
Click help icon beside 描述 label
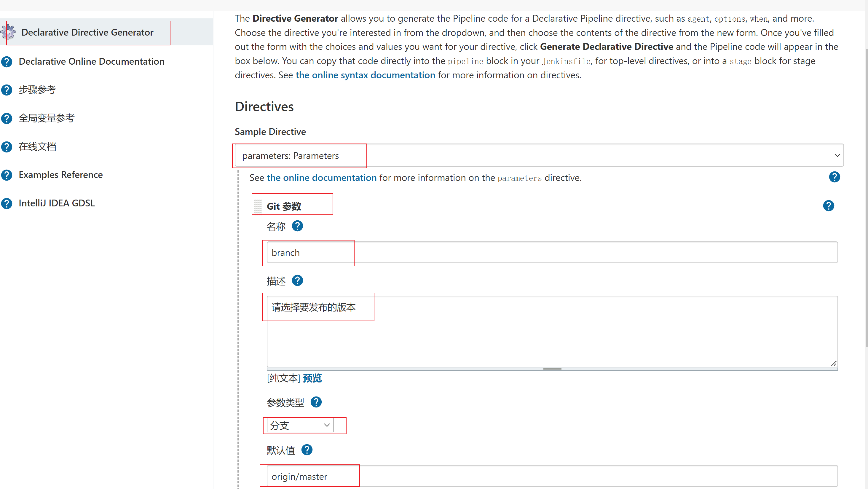click(x=297, y=281)
